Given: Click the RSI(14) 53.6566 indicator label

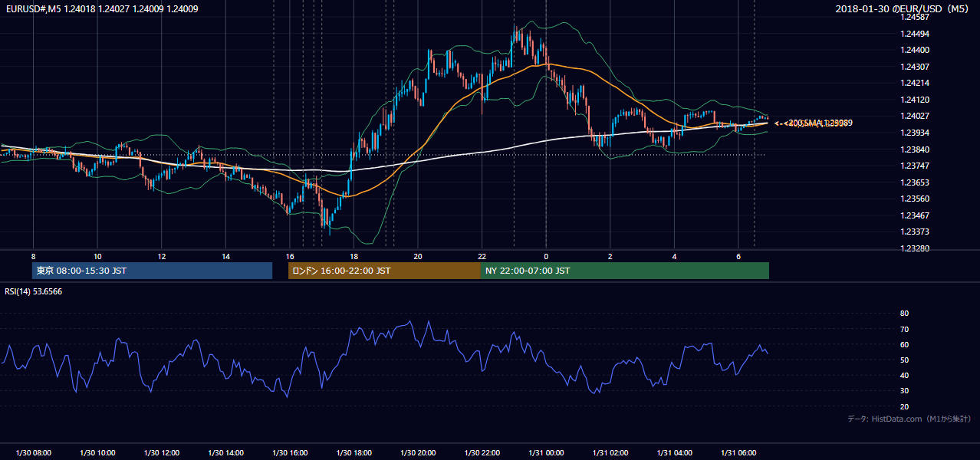Looking at the screenshot, I should 34,291.
